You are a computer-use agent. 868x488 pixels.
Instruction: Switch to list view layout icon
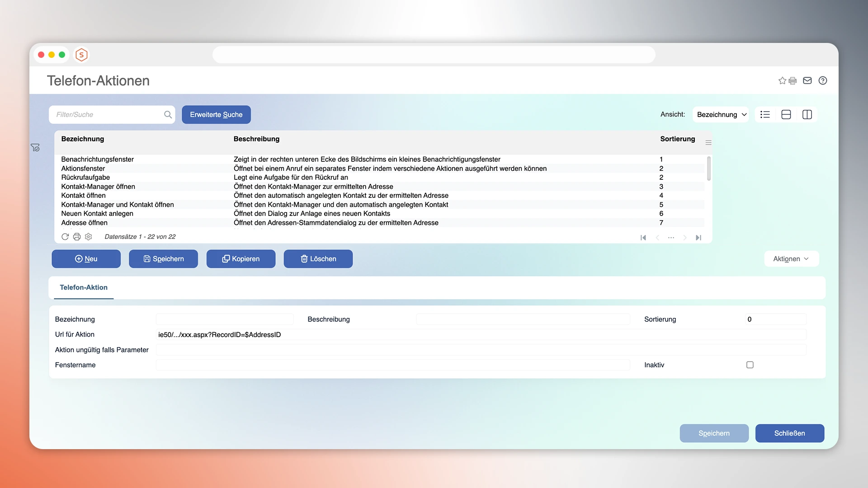pos(765,115)
